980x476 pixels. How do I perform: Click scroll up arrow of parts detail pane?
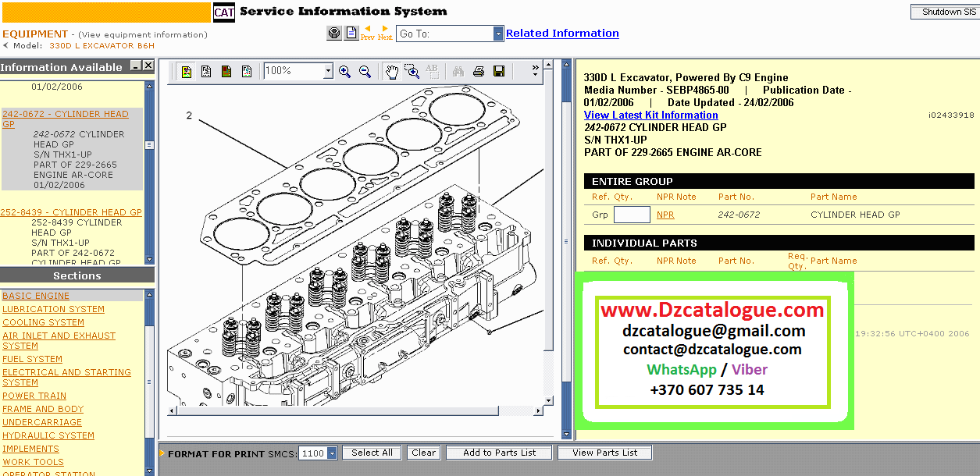click(567, 65)
